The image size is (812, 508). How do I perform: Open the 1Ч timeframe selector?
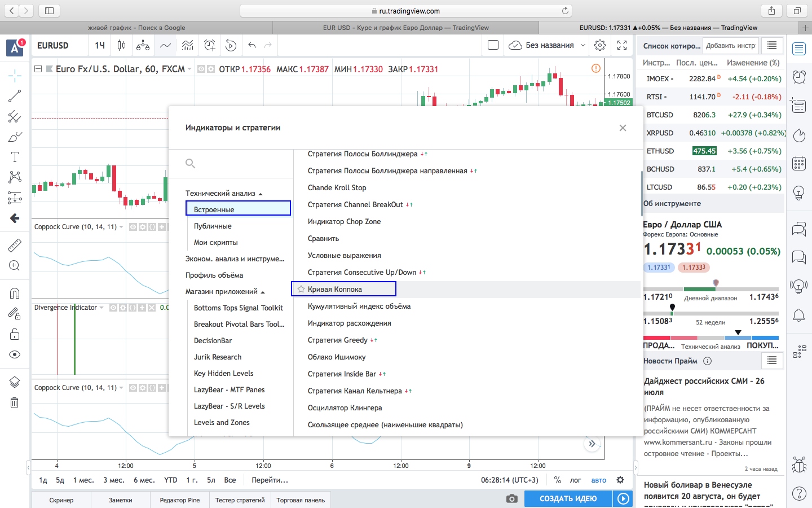[x=100, y=45]
